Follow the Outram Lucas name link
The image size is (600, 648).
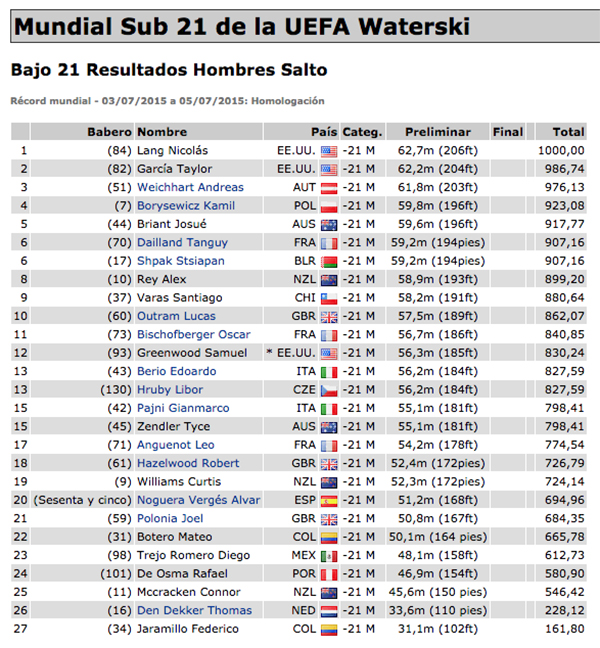[x=176, y=316]
